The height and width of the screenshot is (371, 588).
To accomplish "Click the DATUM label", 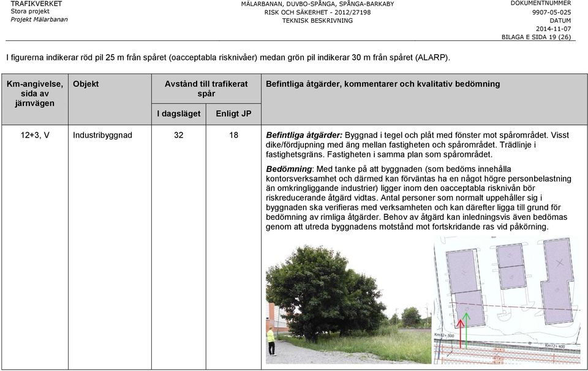I will tap(560, 21).
